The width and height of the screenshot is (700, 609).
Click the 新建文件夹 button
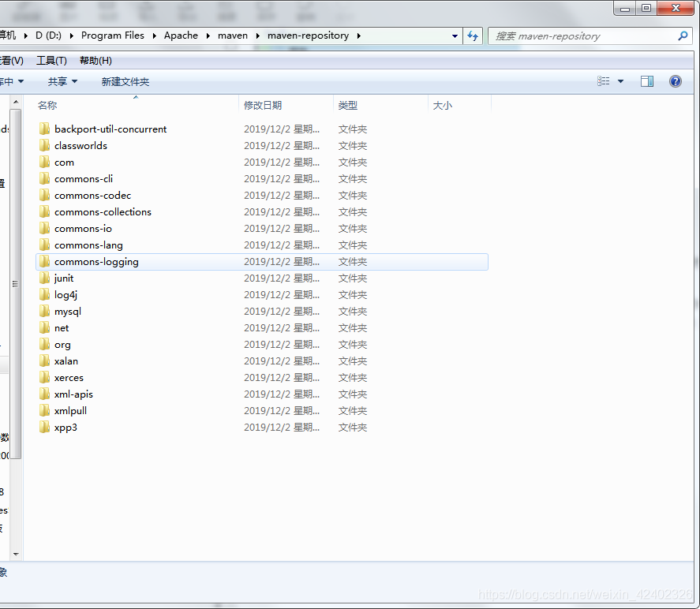coord(125,81)
